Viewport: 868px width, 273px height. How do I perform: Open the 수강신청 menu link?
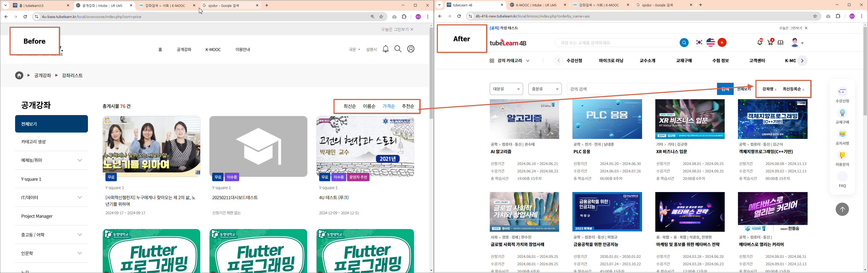click(x=574, y=61)
